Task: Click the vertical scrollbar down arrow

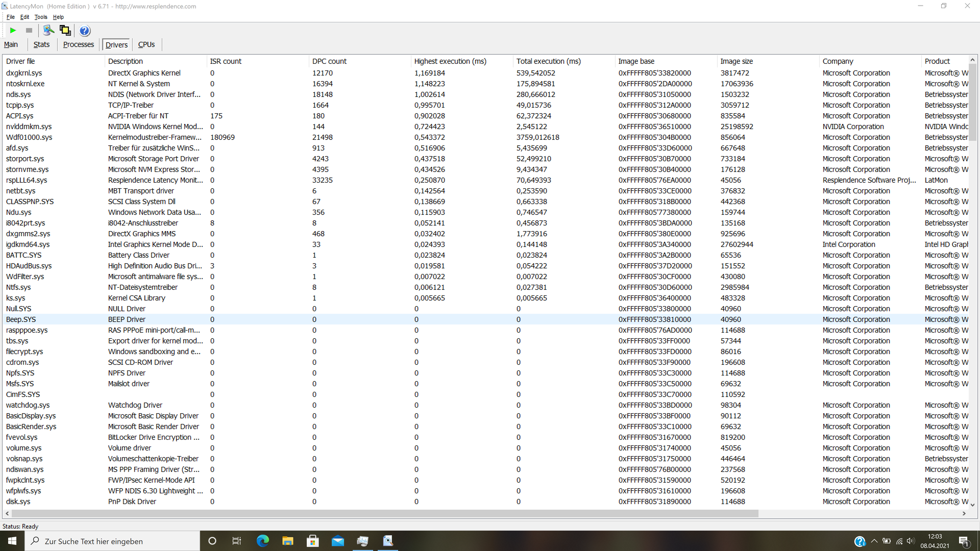Action: coord(972,505)
